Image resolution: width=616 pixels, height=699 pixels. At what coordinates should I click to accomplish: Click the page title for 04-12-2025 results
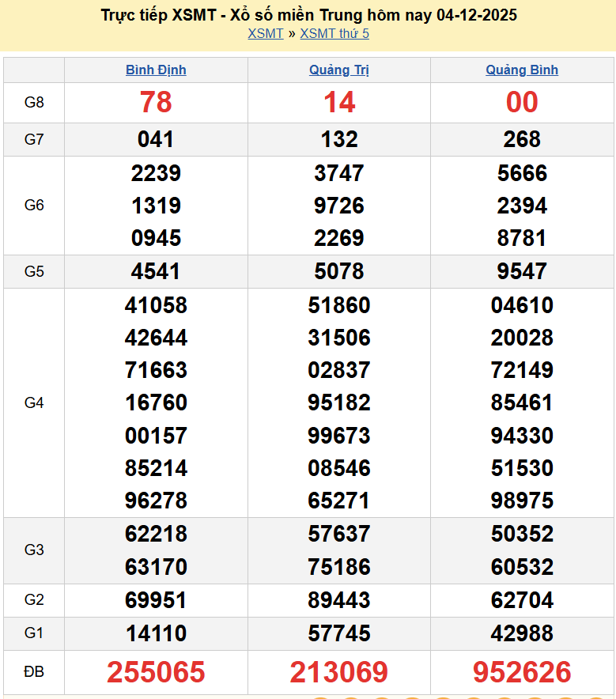click(309, 15)
